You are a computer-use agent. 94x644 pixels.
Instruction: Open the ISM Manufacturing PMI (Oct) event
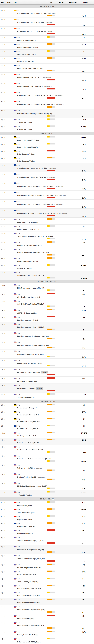[x=28, y=320]
